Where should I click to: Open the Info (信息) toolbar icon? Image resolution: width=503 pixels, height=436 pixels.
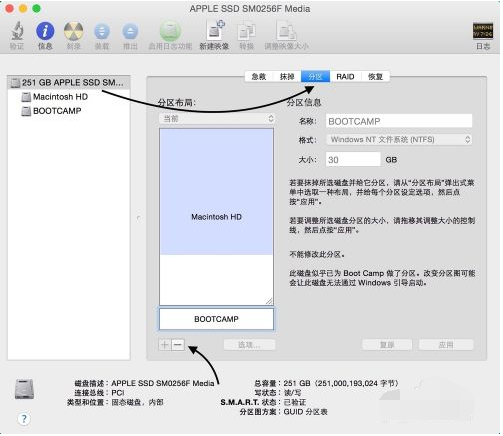45,31
